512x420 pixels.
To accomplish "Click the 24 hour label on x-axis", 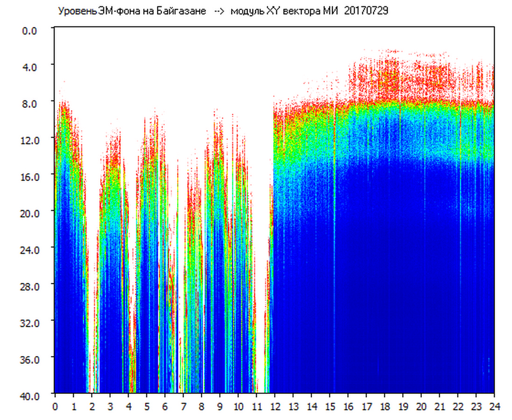I will pyautogui.click(x=494, y=406).
